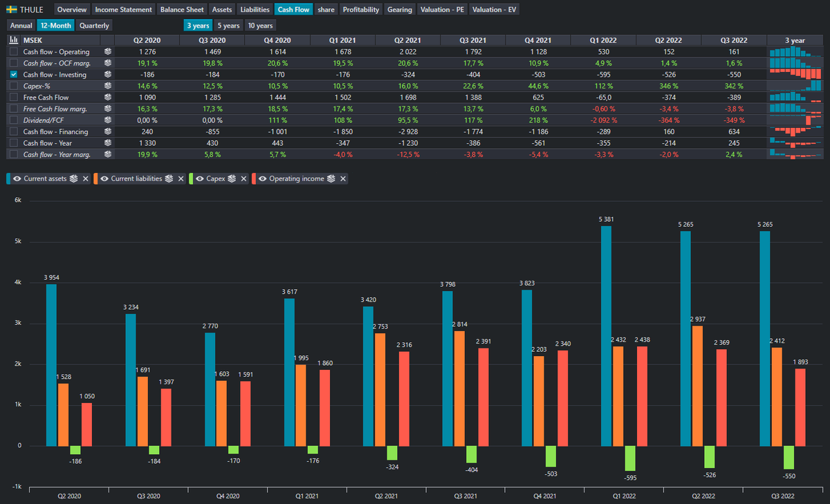Viewport: 830px width, 504px height.
Task: Switch to the Balance Sheet tab
Action: pyautogui.click(x=182, y=10)
